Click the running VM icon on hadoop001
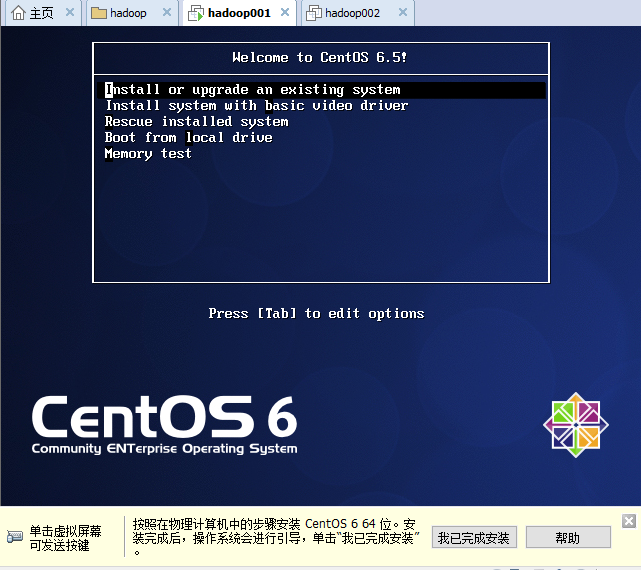The image size is (641, 570). point(195,13)
